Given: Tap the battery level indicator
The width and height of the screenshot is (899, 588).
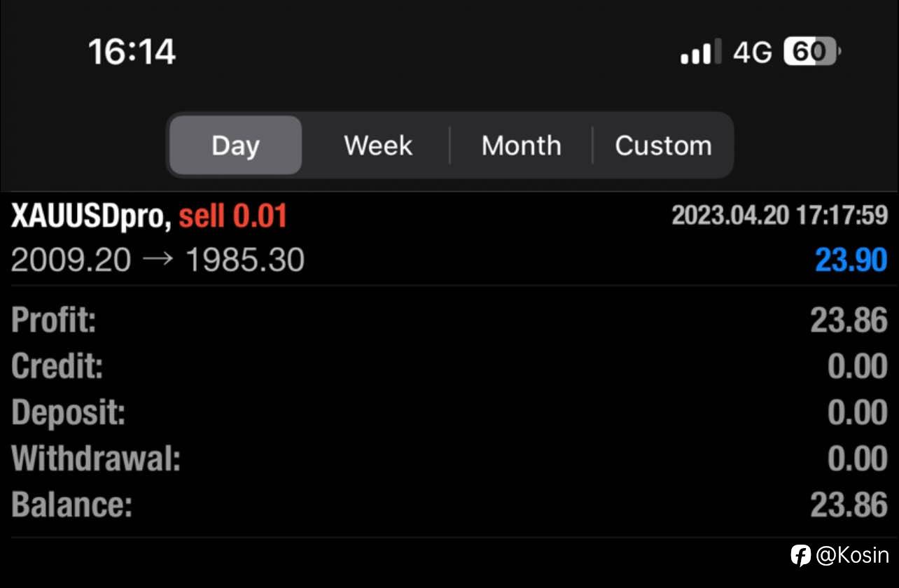Looking at the screenshot, I should pyautogui.click(x=811, y=52).
